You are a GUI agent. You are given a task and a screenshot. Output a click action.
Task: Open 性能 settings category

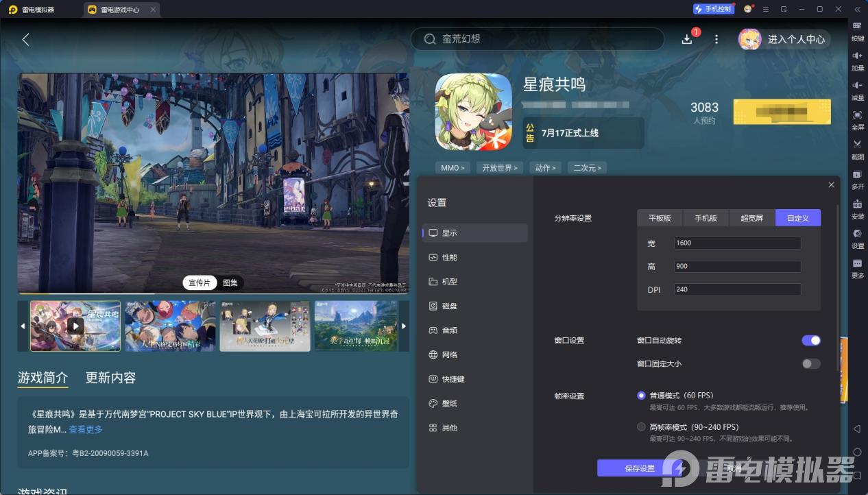point(475,257)
